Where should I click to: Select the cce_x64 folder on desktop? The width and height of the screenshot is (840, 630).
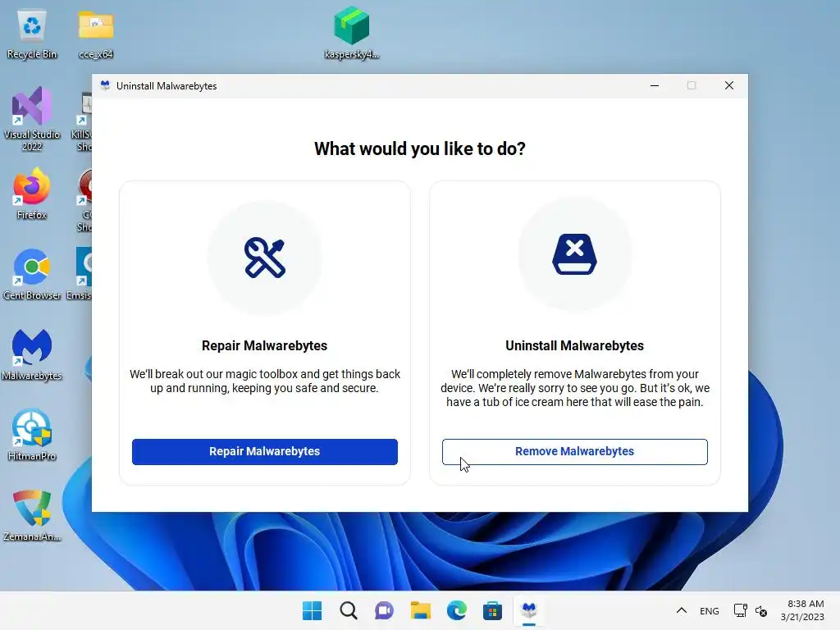pos(96,34)
